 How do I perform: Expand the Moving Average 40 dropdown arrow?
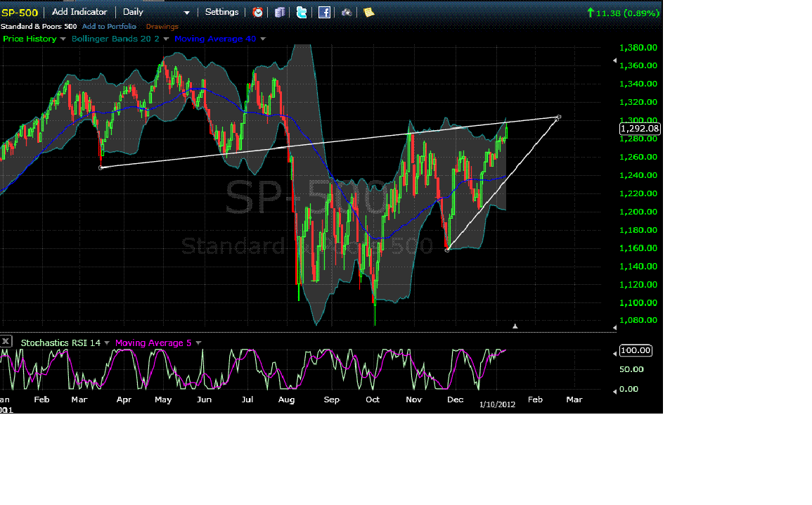coord(263,39)
